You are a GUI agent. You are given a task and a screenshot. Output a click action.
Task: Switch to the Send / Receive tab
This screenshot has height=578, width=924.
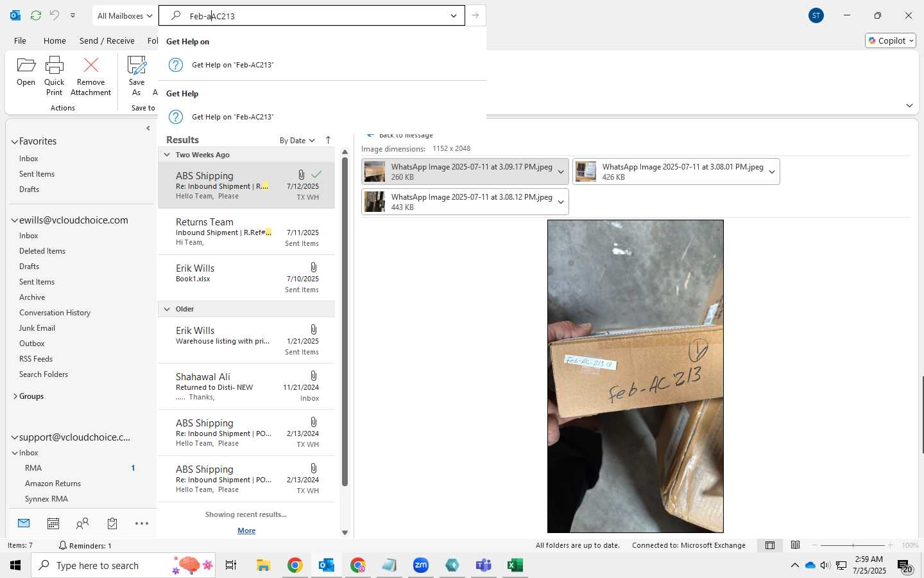coord(107,40)
